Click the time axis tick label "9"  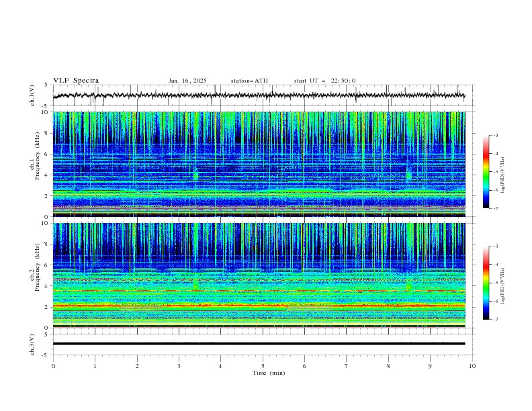(430, 366)
